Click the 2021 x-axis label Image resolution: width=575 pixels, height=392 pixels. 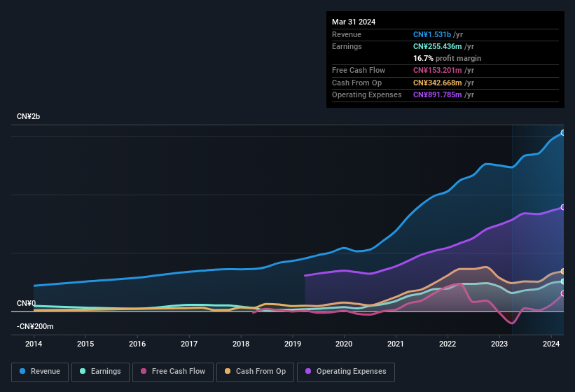(396, 344)
